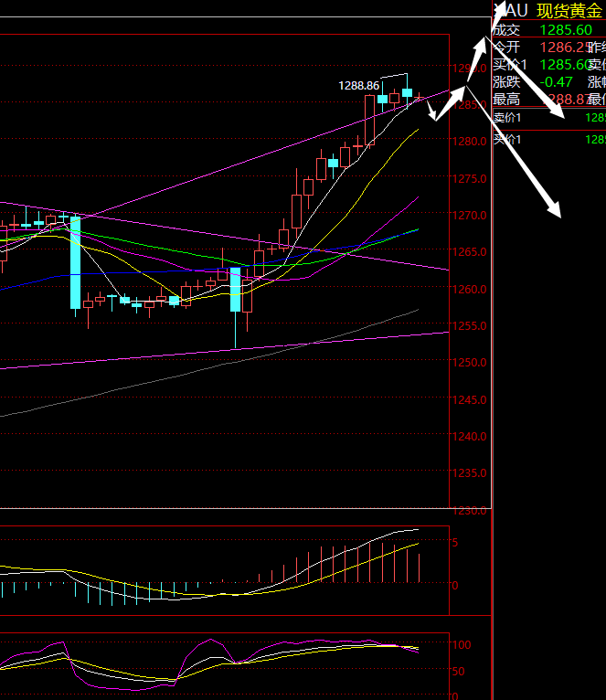Click the 5 level on MACD axis
The image size is (606, 700).
click(455, 543)
